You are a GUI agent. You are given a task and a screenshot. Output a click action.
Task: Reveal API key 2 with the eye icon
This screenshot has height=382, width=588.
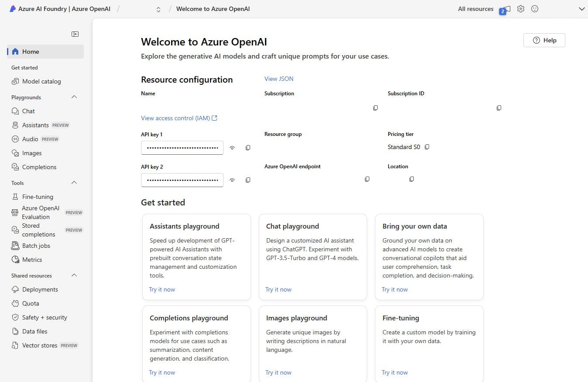(x=232, y=180)
